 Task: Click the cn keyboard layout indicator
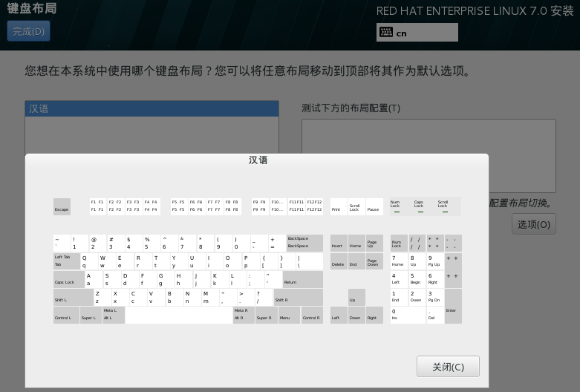417,33
